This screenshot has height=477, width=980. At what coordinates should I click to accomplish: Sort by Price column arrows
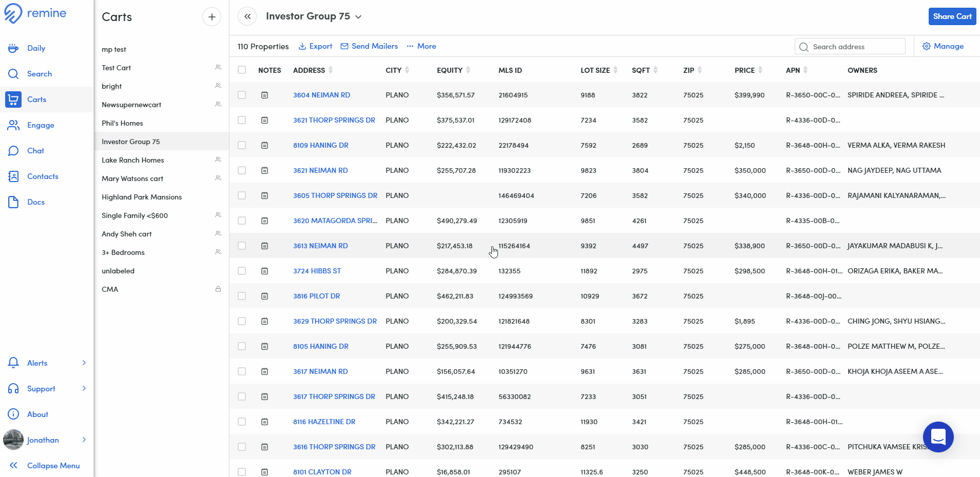tap(760, 70)
